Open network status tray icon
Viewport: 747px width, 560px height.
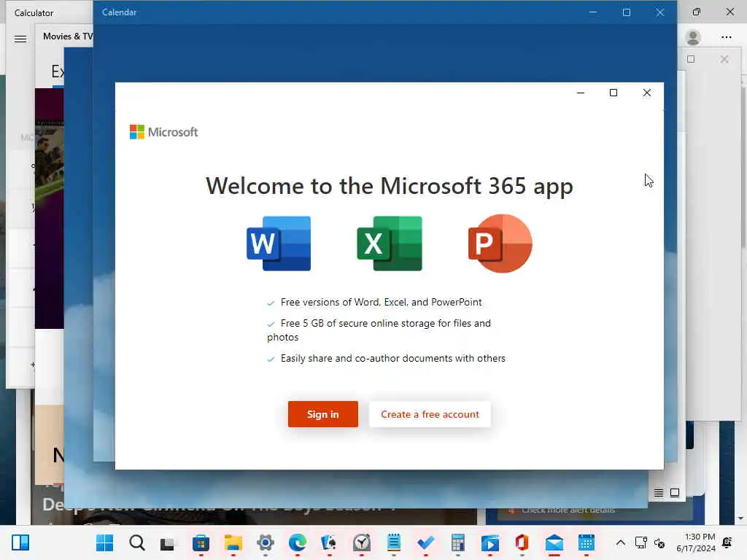[640, 542]
